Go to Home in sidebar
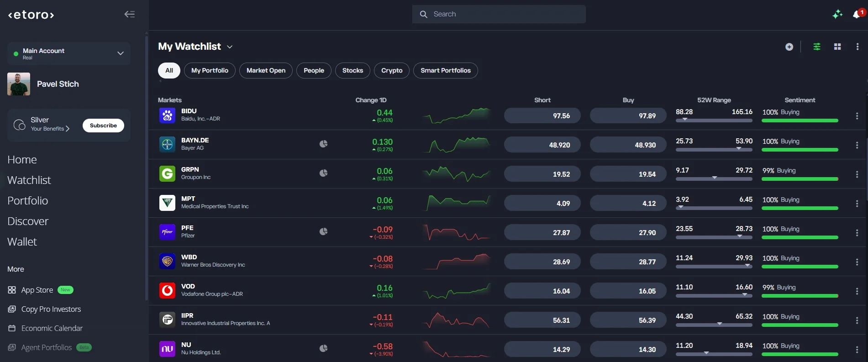The image size is (868, 362). (x=22, y=160)
